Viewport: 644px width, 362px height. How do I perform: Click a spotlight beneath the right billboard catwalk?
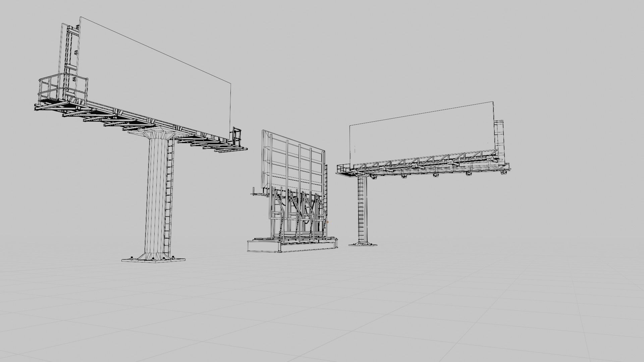click(x=436, y=175)
